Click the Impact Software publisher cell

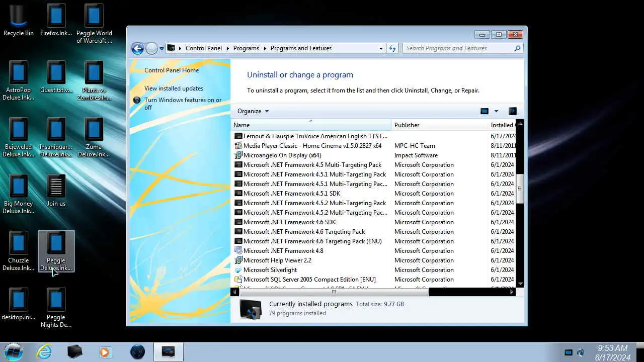(x=416, y=155)
